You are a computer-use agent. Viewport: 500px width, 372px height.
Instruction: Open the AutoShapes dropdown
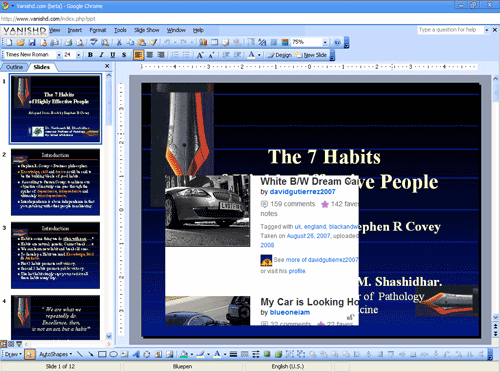pyautogui.click(x=56, y=354)
